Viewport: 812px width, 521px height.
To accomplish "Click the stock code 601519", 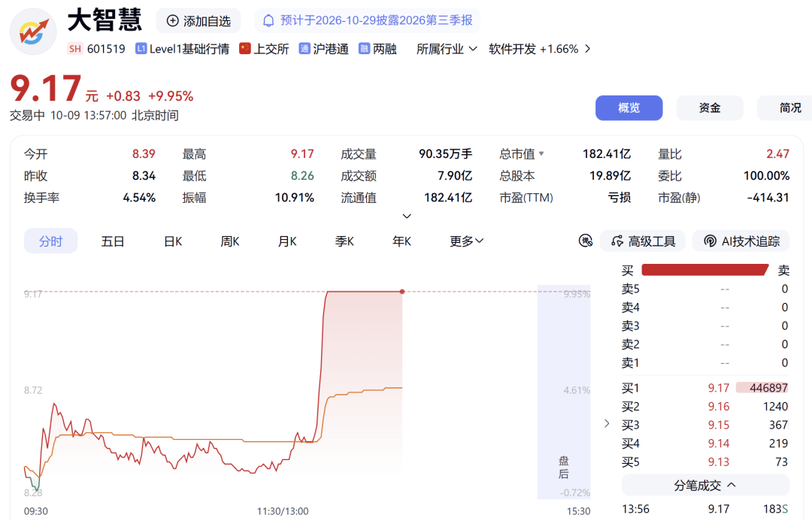I will click(x=106, y=49).
